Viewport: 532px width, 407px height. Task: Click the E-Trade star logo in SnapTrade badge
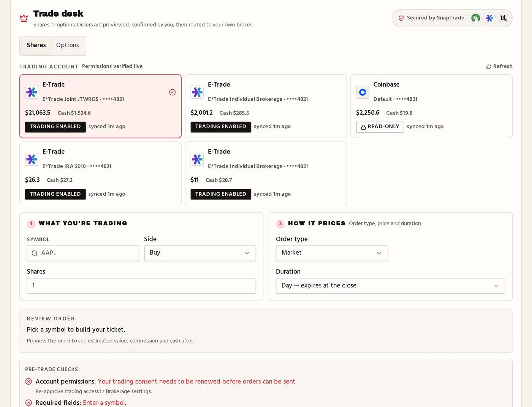pyautogui.click(x=489, y=18)
